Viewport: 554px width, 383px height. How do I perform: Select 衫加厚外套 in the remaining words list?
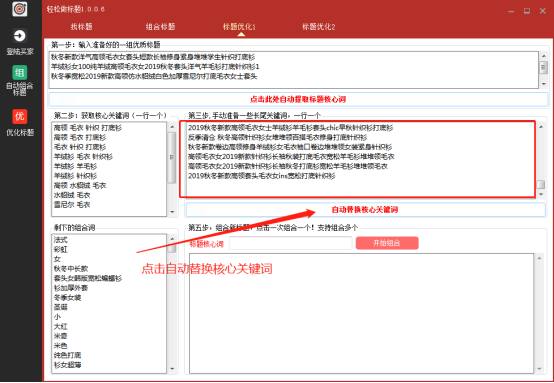tap(71, 288)
